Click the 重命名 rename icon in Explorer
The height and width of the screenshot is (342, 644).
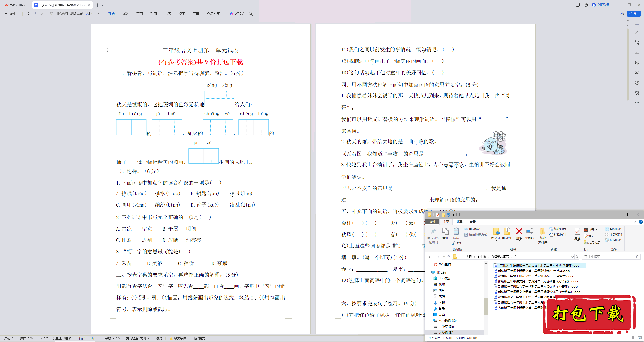(x=530, y=234)
